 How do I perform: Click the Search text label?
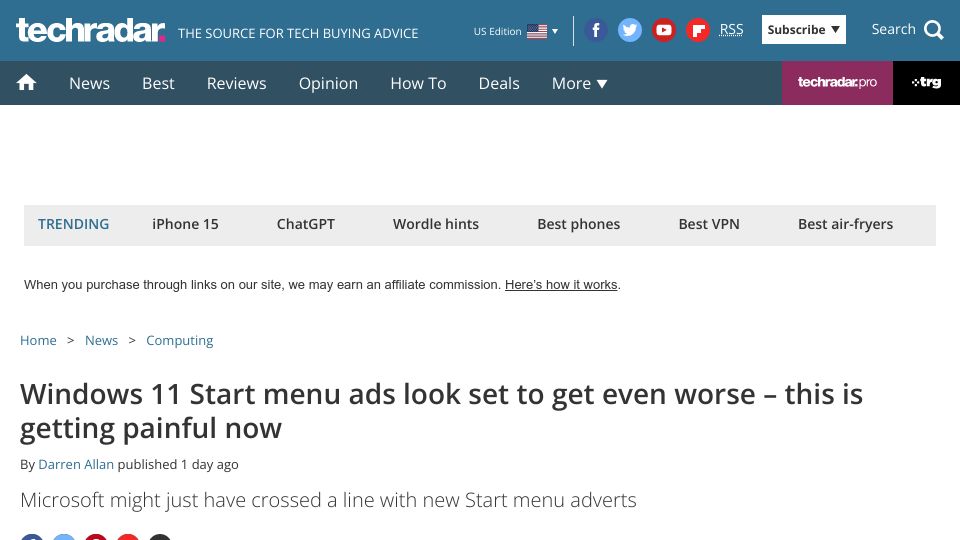[x=893, y=29]
